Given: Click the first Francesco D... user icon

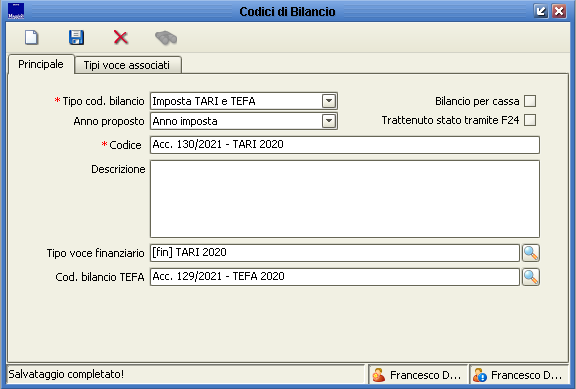Looking at the screenshot, I should (x=378, y=375).
